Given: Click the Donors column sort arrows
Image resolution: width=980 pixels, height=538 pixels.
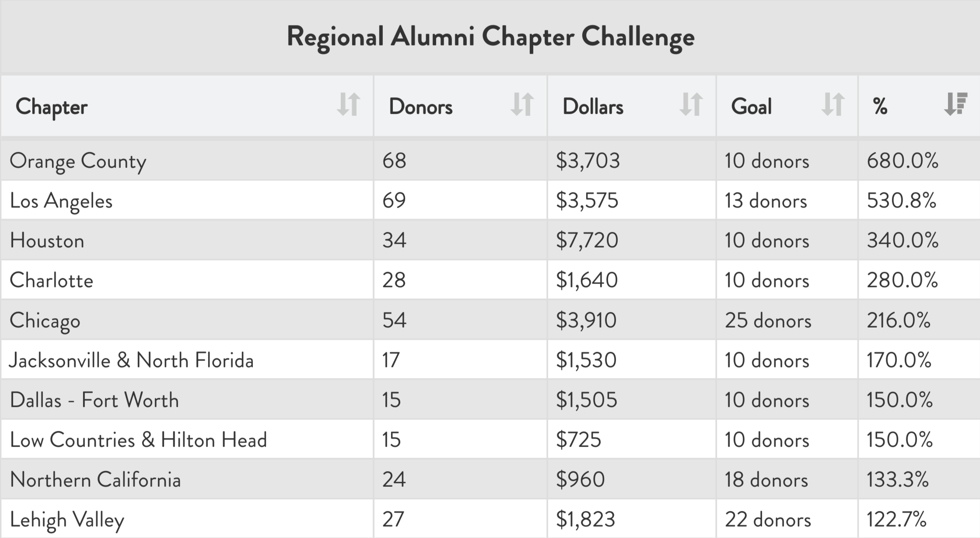Looking at the screenshot, I should [521, 105].
